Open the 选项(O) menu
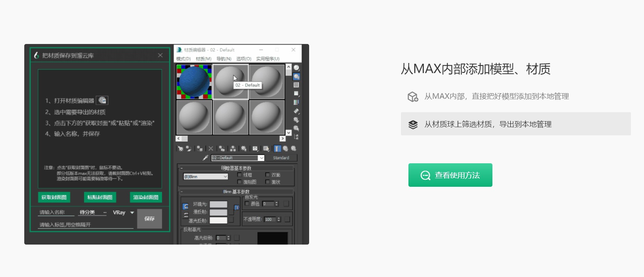The image size is (644, 277). [244, 59]
